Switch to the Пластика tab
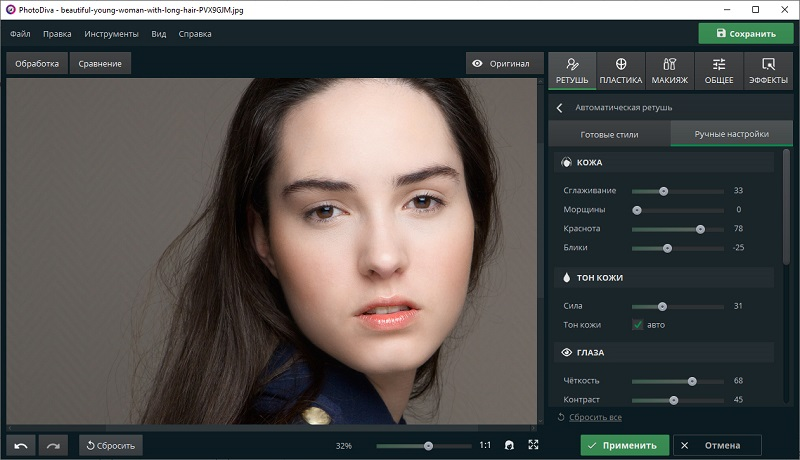The height and width of the screenshot is (460, 800). pyautogui.click(x=620, y=70)
